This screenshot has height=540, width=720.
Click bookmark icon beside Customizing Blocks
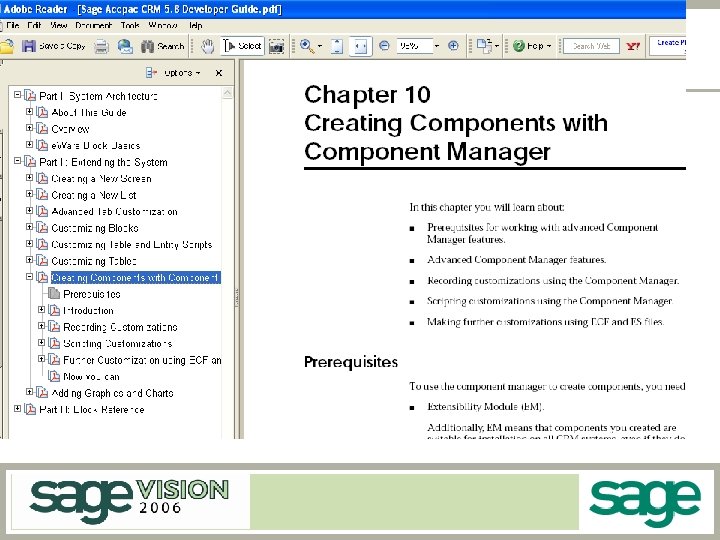pyautogui.click(x=42, y=228)
